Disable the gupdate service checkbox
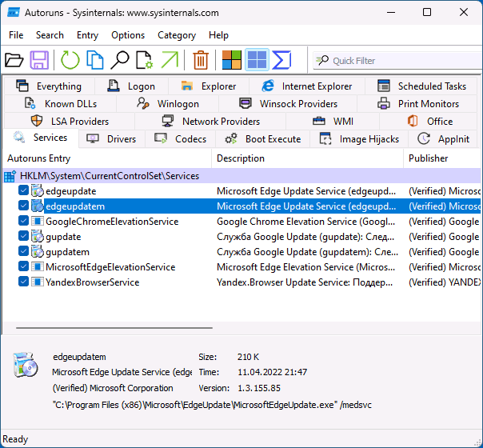The width and height of the screenshot is (483, 448). [23, 236]
